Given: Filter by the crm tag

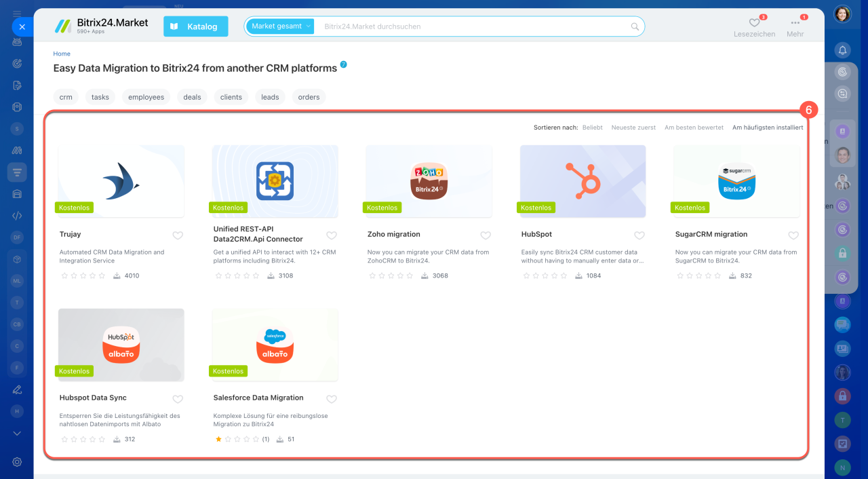Looking at the screenshot, I should (x=66, y=97).
